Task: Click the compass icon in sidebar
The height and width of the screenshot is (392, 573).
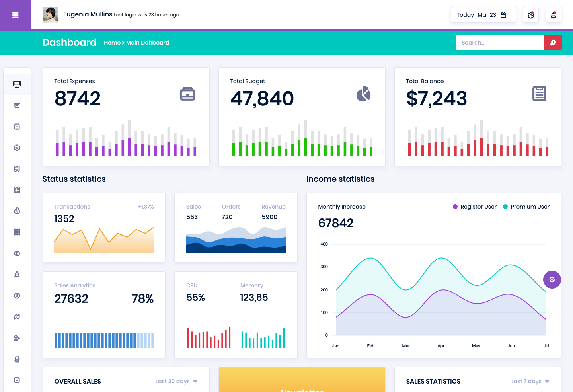Action: (17, 296)
